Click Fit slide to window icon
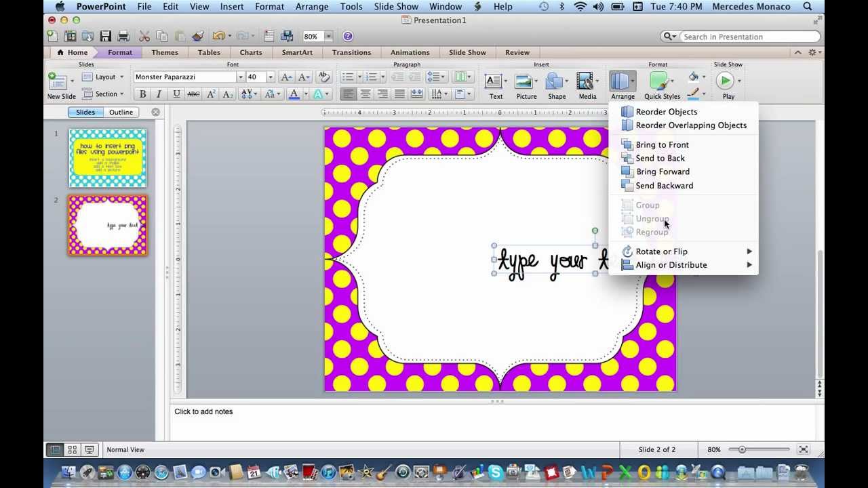The width and height of the screenshot is (868, 488). coord(804,449)
